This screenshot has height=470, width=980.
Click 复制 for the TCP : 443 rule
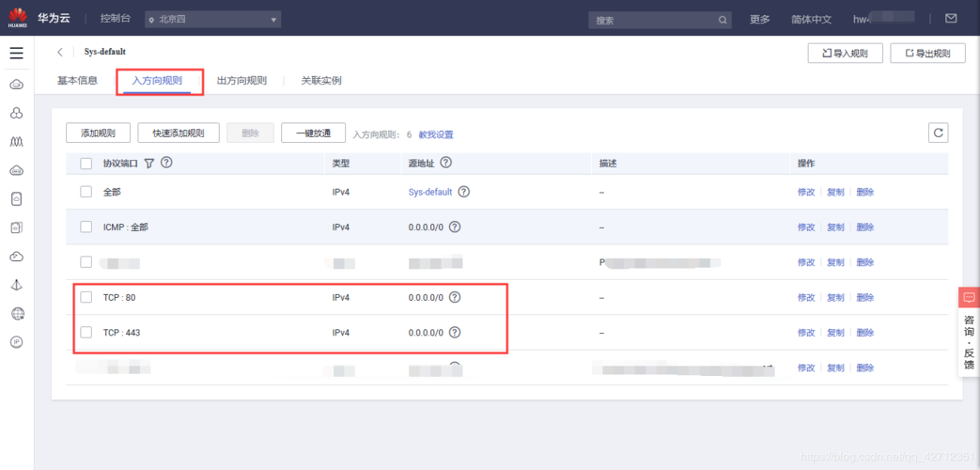(x=835, y=333)
